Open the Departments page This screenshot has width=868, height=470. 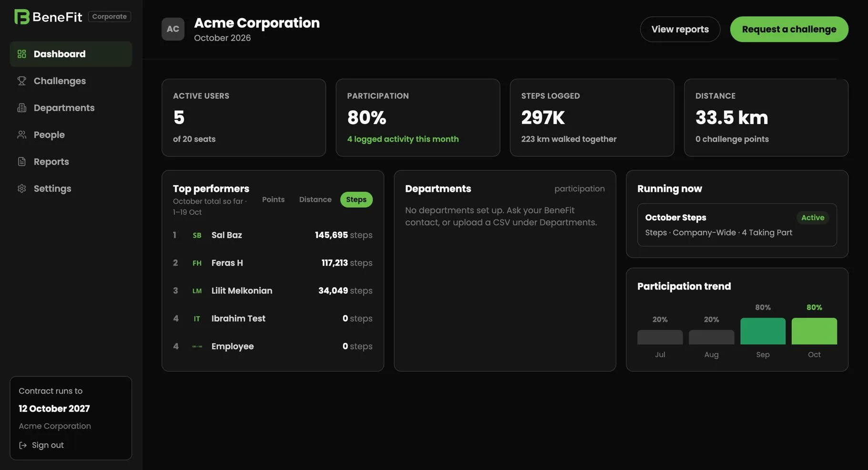point(71,108)
